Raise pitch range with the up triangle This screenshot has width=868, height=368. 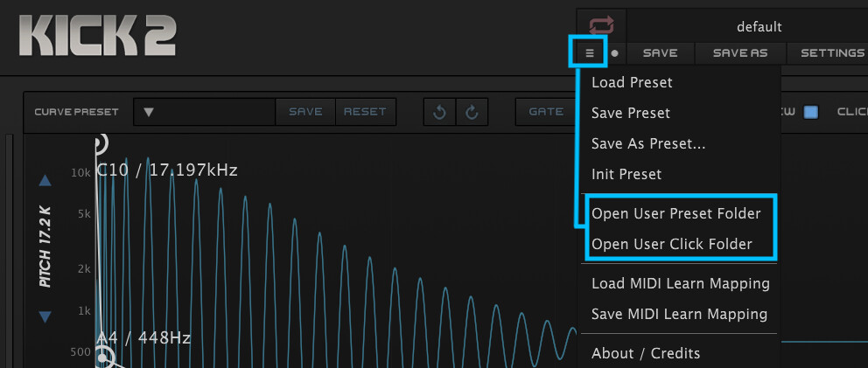(45, 181)
